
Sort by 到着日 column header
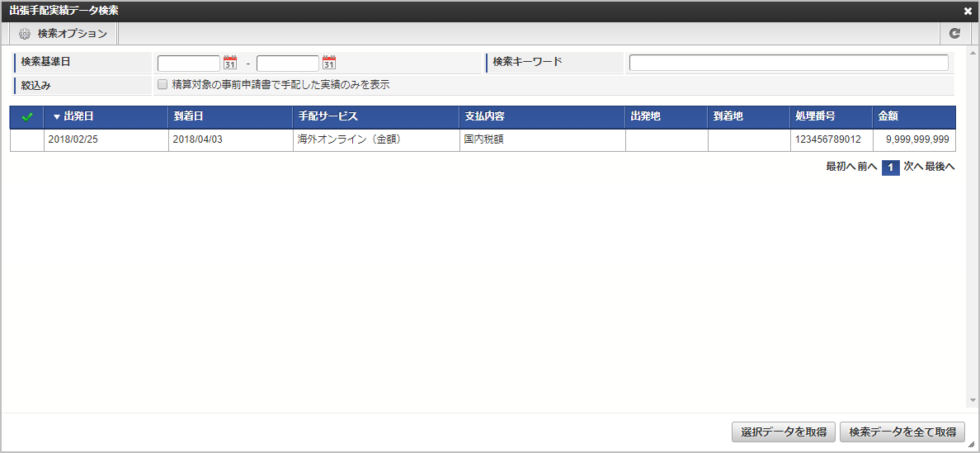click(x=189, y=116)
